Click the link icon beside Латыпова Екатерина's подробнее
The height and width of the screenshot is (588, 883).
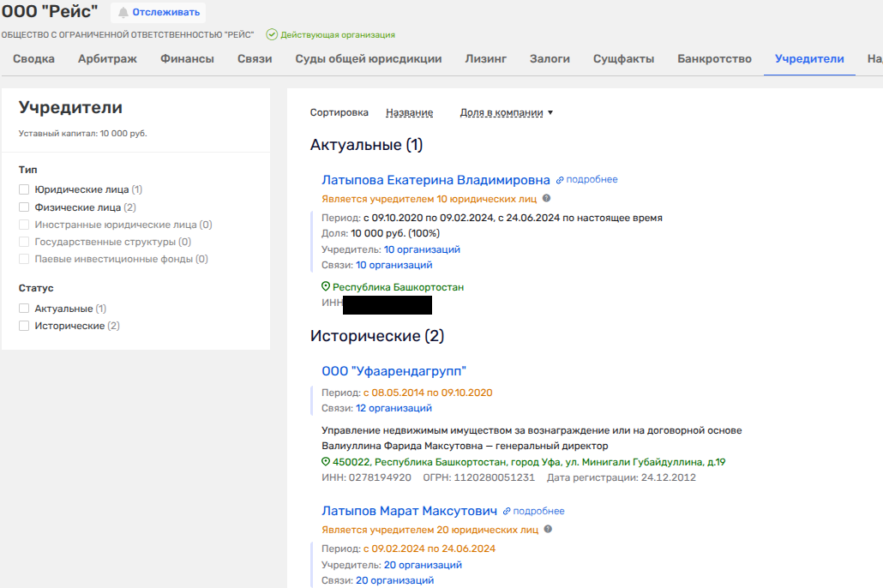coord(560,180)
